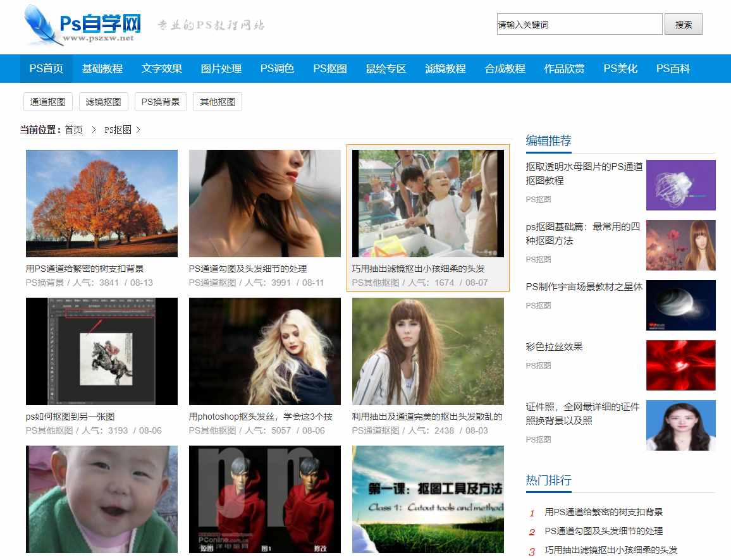The image size is (731, 560).
Task: Click the keyword search input field
Action: click(579, 24)
